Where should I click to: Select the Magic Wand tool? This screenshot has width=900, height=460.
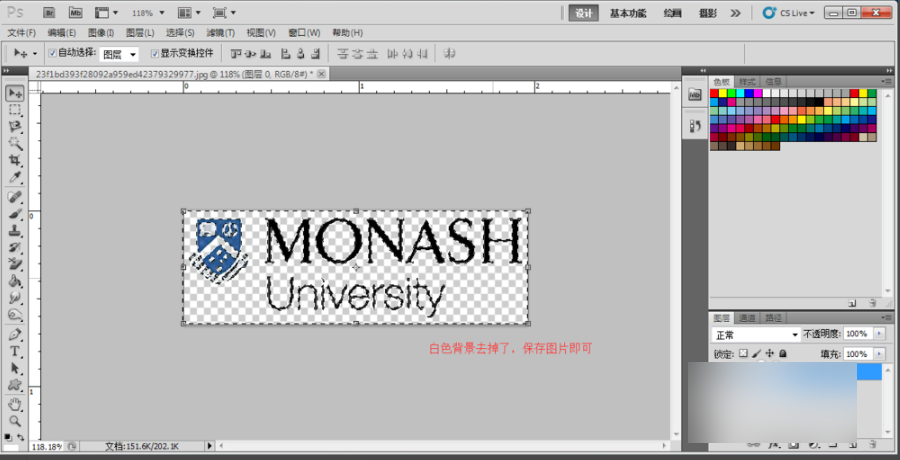click(15, 144)
